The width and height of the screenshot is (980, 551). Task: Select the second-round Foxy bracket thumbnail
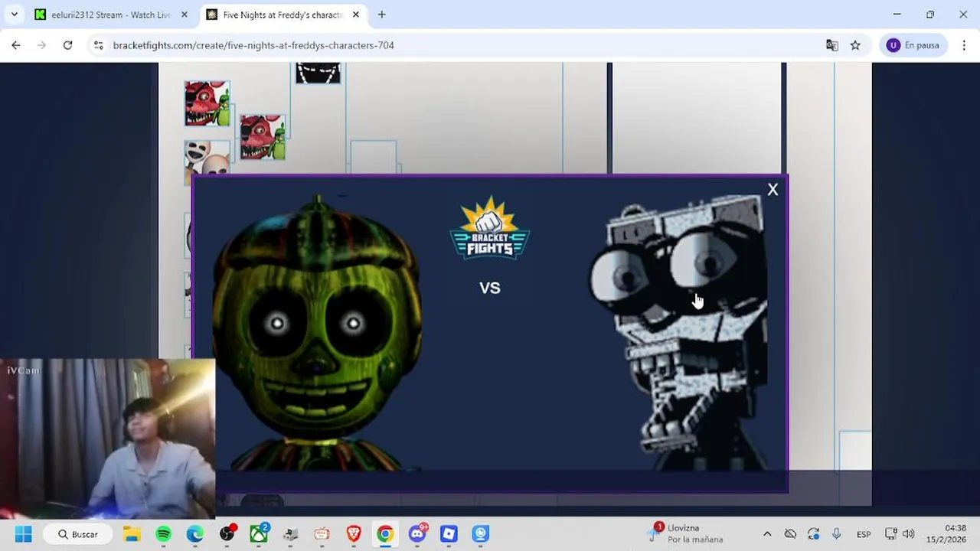[263, 137]
